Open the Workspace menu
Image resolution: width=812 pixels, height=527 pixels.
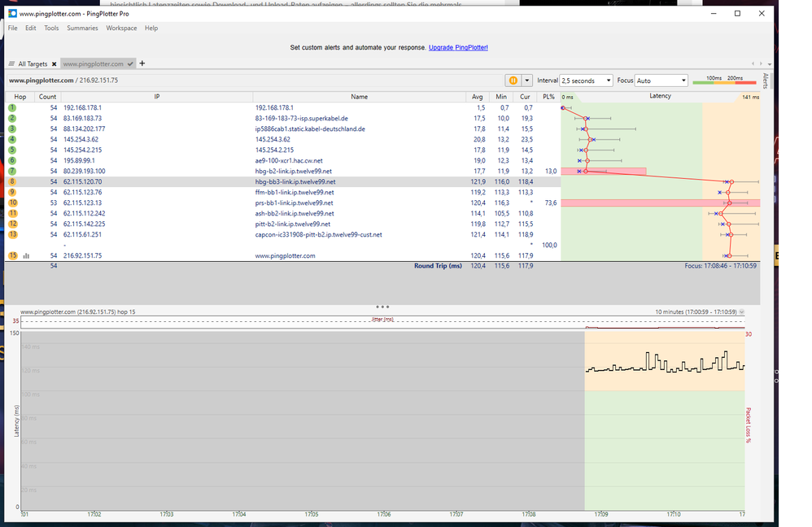click(121, 28)
